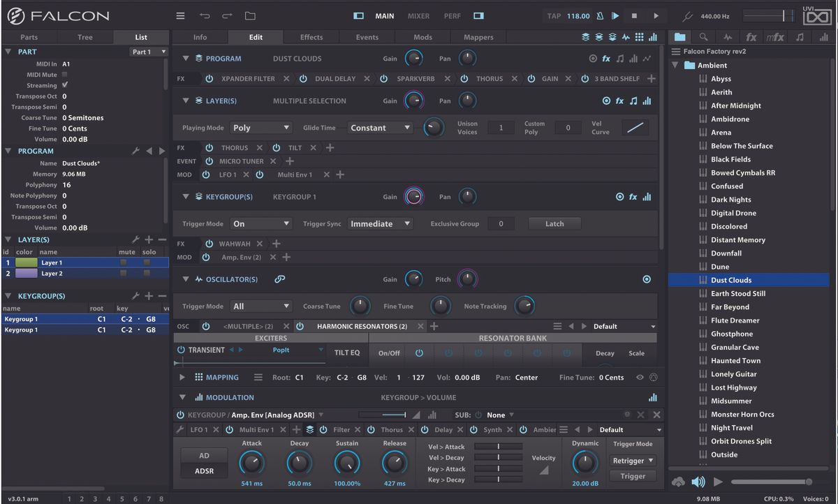The image size is (838, 504).
Task: Click the speaker icon at the bottom right
Action: click(x=698, y=482)
